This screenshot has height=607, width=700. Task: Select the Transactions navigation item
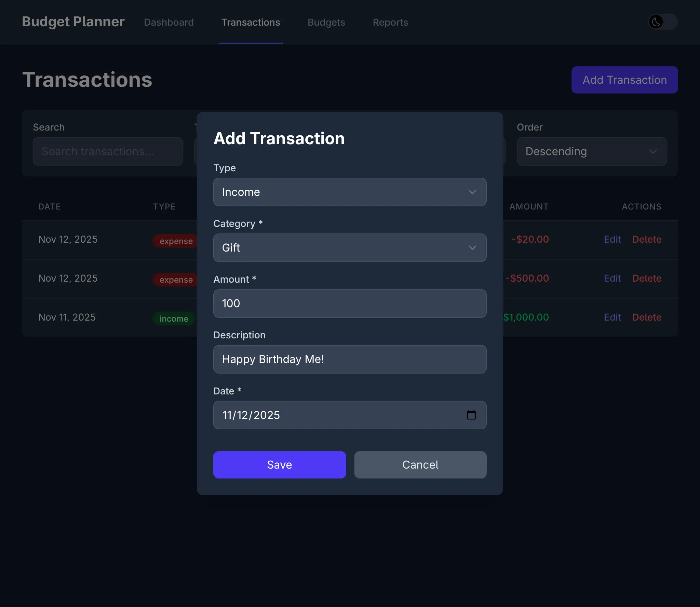click(251, 22)
